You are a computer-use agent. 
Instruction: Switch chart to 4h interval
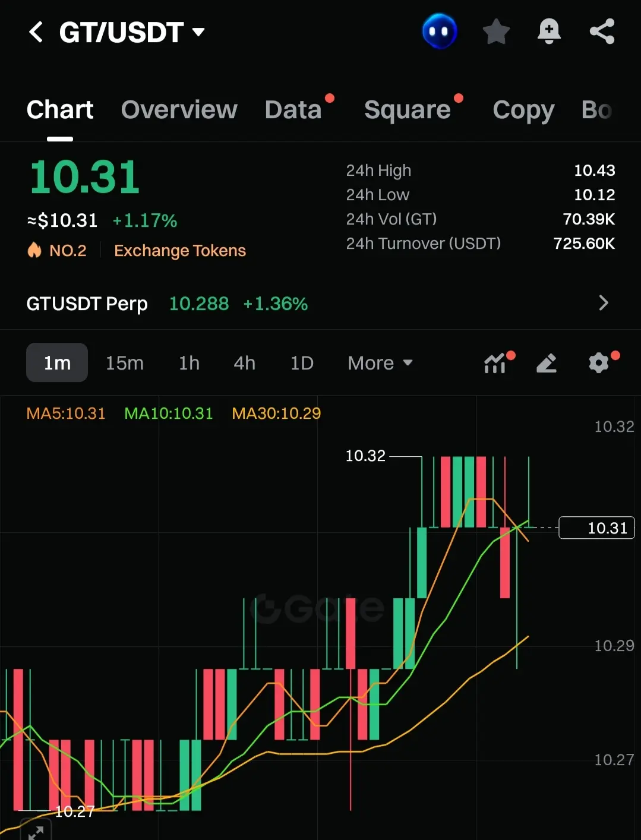pos(244,363)
